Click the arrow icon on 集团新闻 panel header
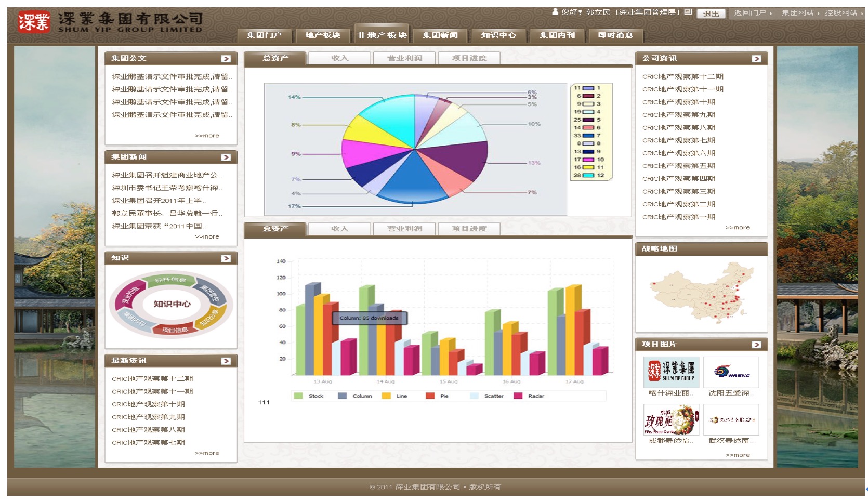The width and height of the screenshot is (868, 500). [x=226, y=157]
